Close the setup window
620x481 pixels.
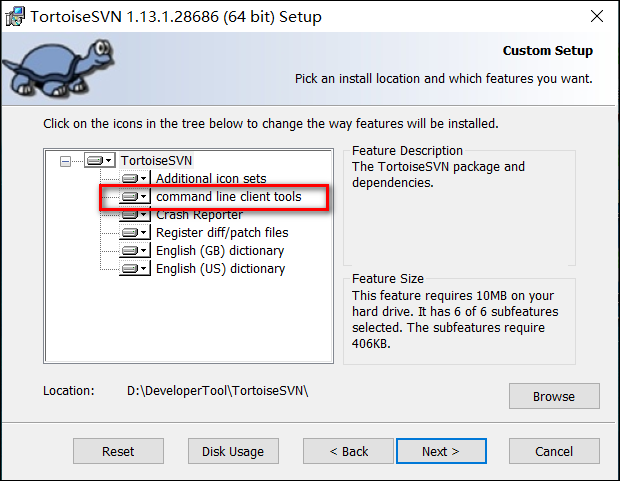click(597, 17)
